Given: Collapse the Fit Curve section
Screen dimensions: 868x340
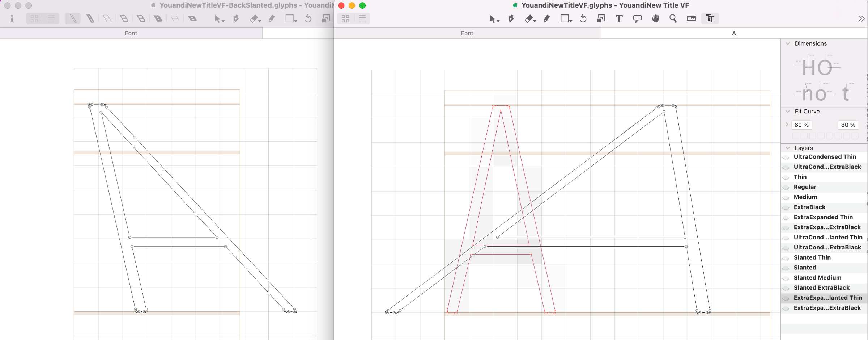Looking at the screenshot, I should [x=788, y=112].
